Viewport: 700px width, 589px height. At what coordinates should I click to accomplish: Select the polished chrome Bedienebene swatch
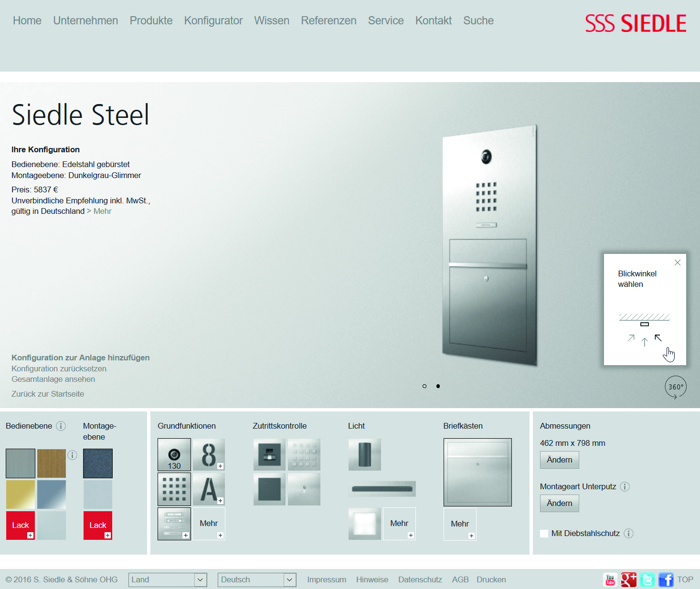52,494
